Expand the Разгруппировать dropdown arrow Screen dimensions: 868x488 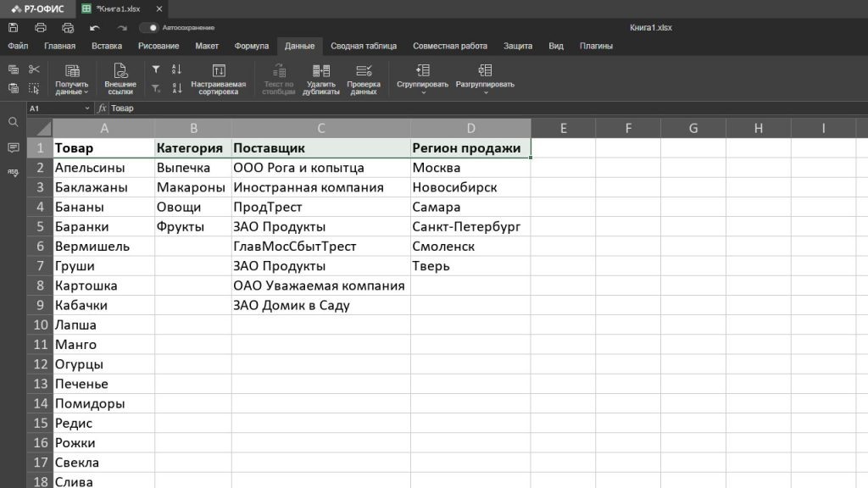coord(486,93)
